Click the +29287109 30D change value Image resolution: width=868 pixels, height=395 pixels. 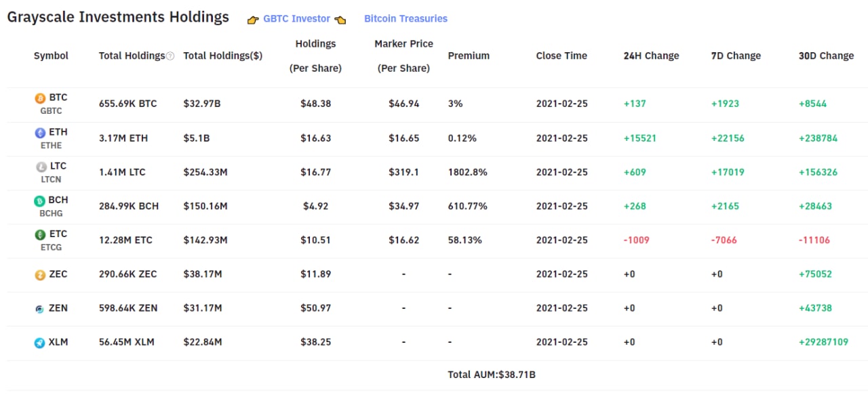pos(824,342)
